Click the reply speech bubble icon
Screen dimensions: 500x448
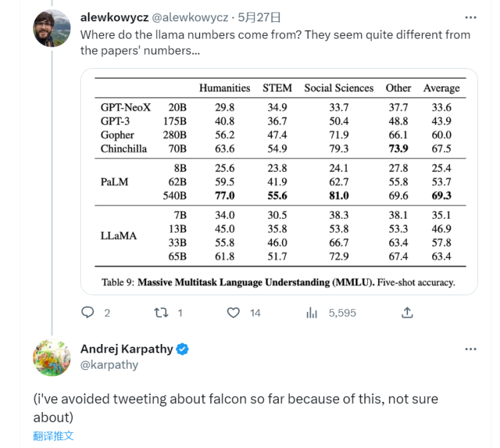pyautogui.click(x=88, y=313)
